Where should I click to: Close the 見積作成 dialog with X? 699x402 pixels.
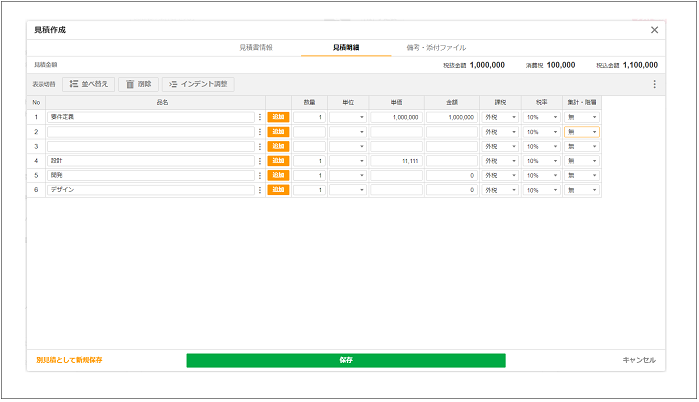[x=655, y=30]
